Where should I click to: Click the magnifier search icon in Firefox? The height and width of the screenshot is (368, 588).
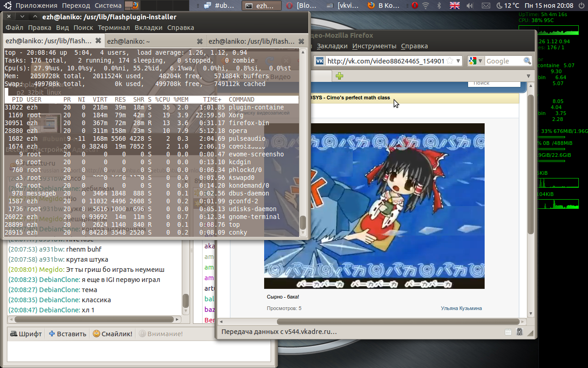tap(527, 61)
